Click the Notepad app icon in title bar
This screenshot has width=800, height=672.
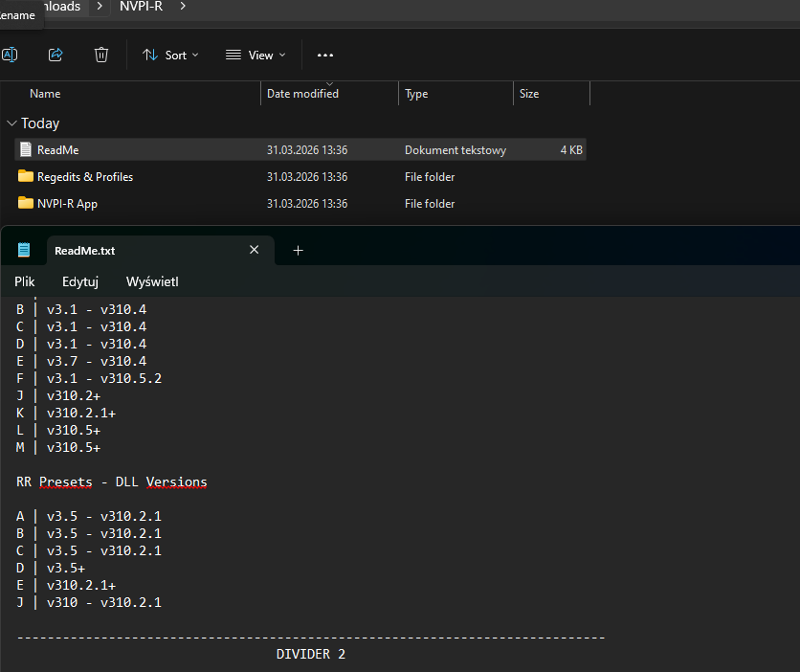pyautogui.click(x=24, y=250)
